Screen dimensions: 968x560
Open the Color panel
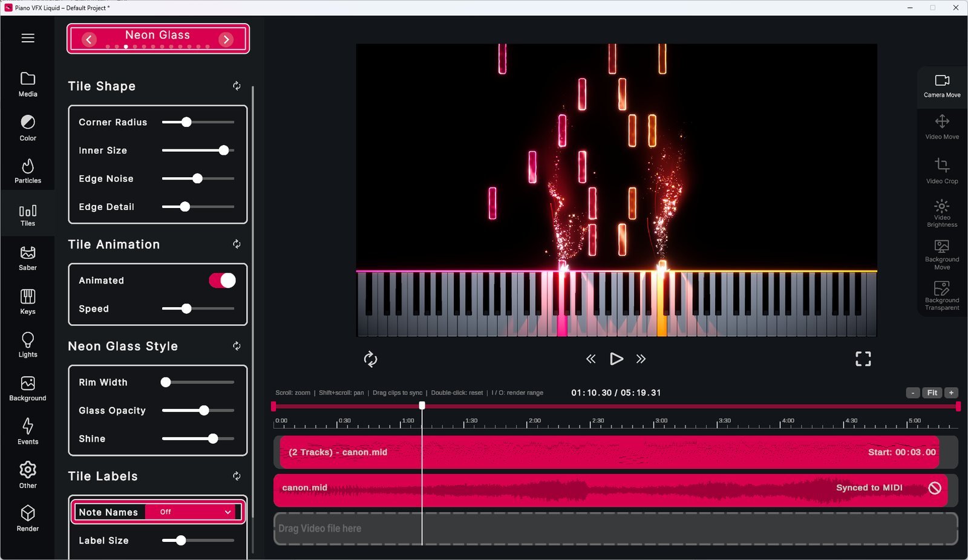pos(28,128)
